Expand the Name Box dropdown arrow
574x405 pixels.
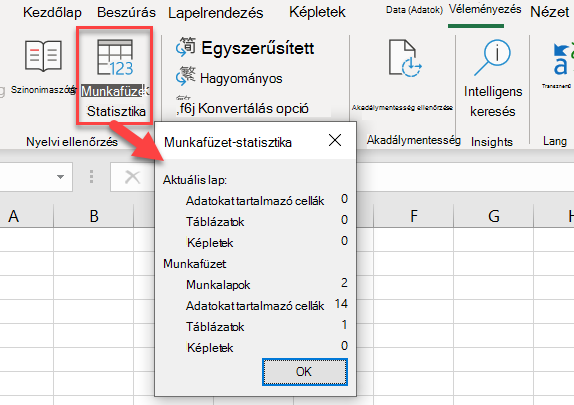[x=60, y=177]
